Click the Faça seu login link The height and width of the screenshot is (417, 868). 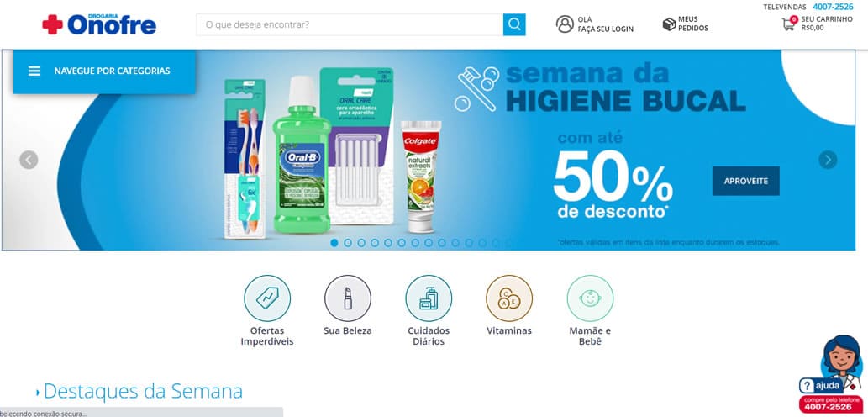click(606, 29)
